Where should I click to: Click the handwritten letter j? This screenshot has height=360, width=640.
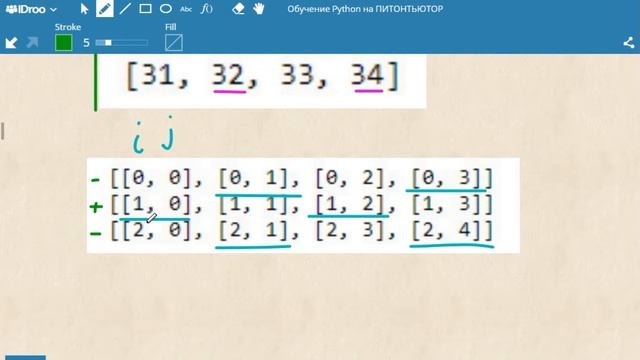pyautogui.click(x=168, y=133)
